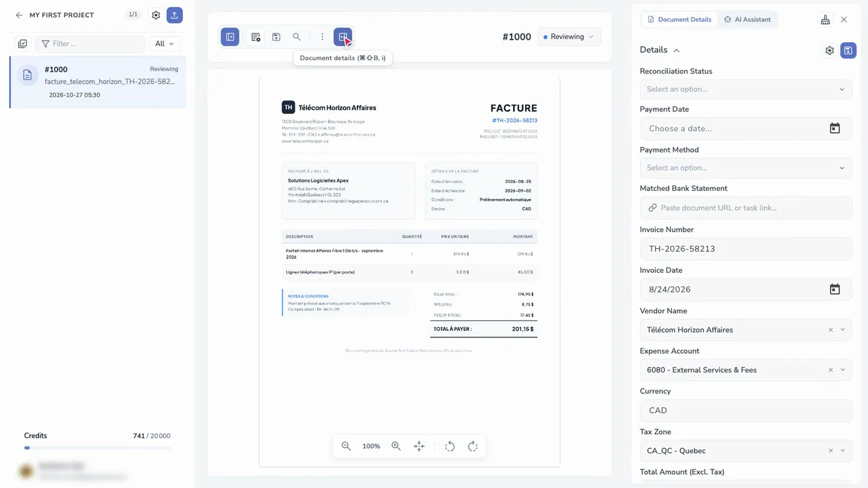The height and width of the screenshot is (488, 868).
Task: Rotate the document clockwise
Action: coord(473,446)
